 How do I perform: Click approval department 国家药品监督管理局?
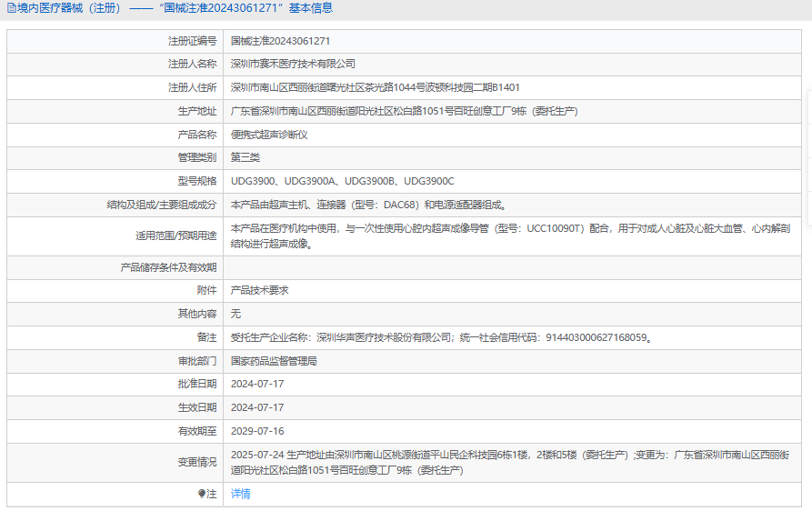click(x=274, y=361)
